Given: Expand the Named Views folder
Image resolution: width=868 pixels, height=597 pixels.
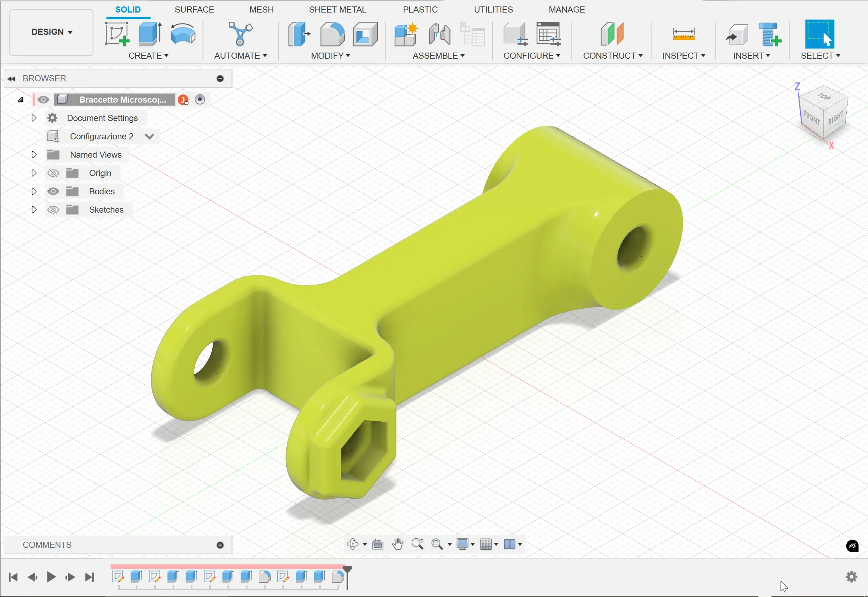Looking at the screenshot, I should tap(34, 155).
